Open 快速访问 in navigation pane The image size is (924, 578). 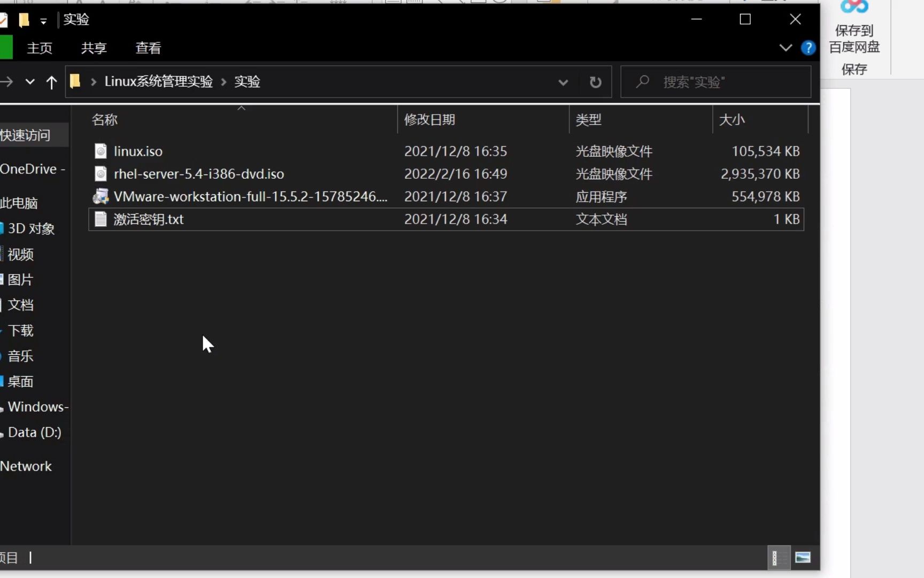25,135
